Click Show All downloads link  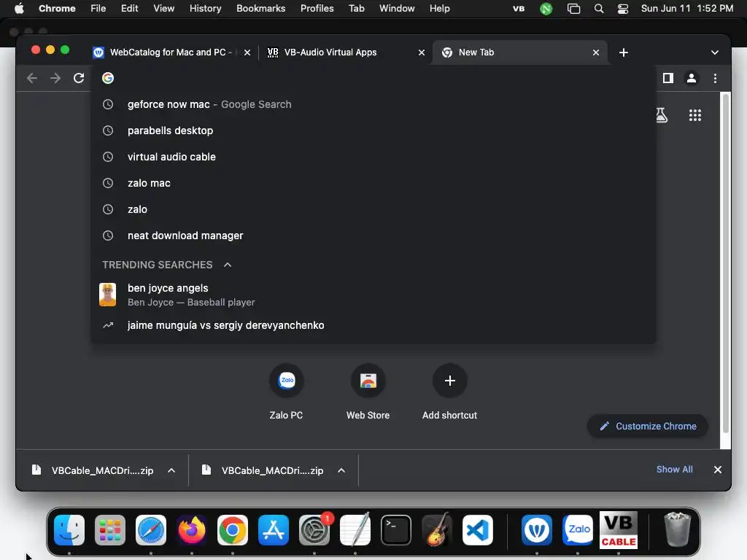(x=674, y=470)
